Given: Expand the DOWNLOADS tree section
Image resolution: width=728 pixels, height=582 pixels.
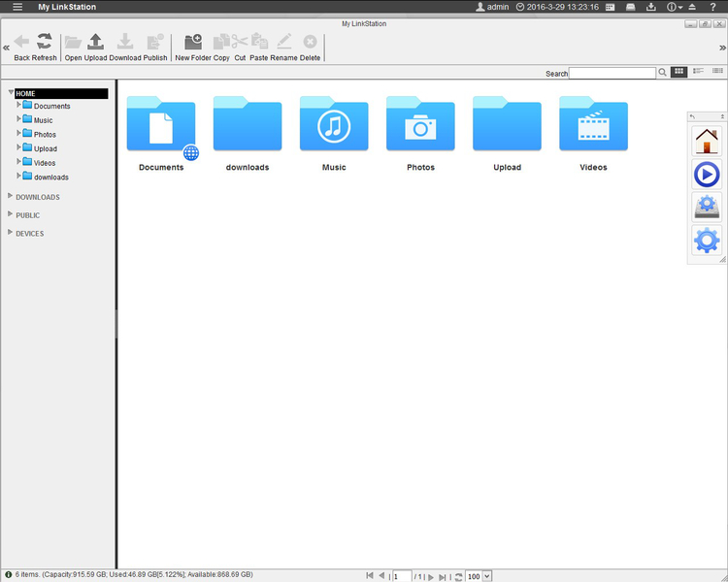Looking at the screenshot, I should pos(11,197).
